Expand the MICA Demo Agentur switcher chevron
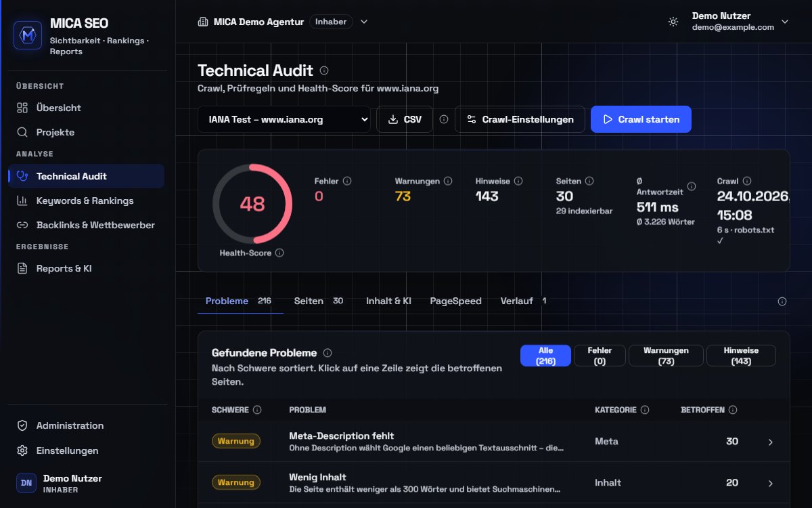Screen dimensions: 812x508 click(x=364, y=22)
